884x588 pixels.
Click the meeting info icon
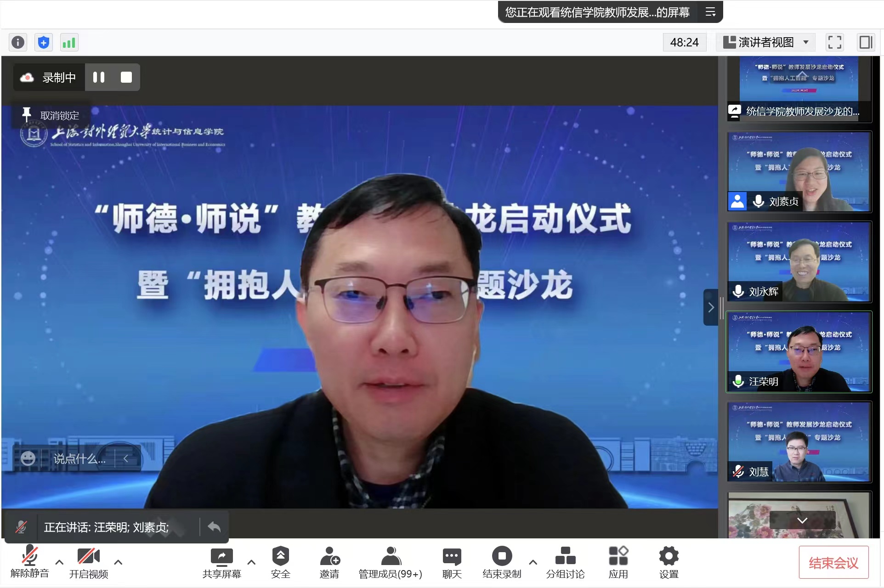point(18,43)
